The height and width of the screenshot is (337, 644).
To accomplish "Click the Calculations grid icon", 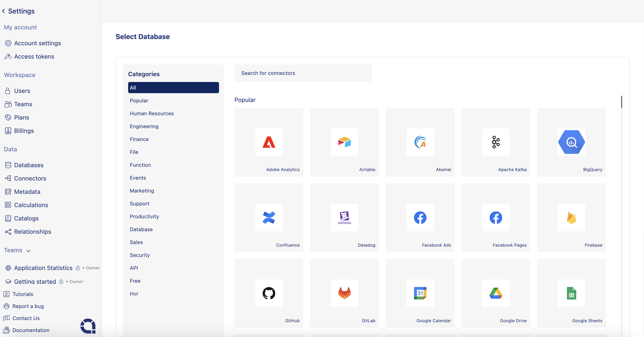I will point(8,205).
